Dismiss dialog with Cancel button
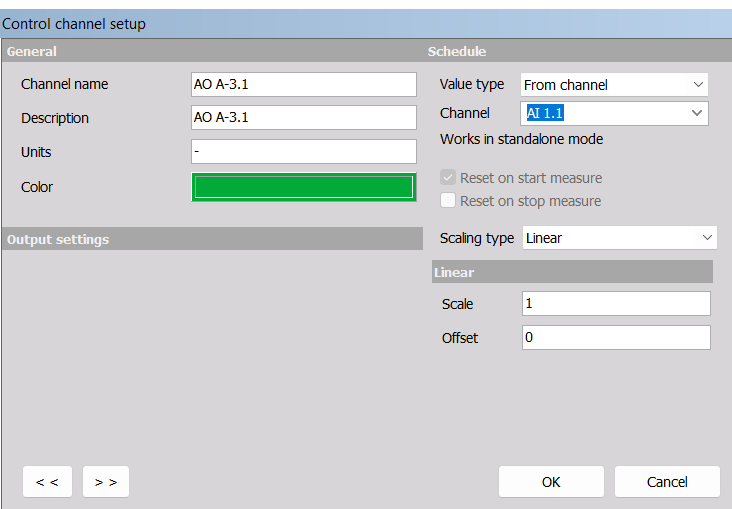The height and width of the screenshot is (509, 732). (667, 481)
